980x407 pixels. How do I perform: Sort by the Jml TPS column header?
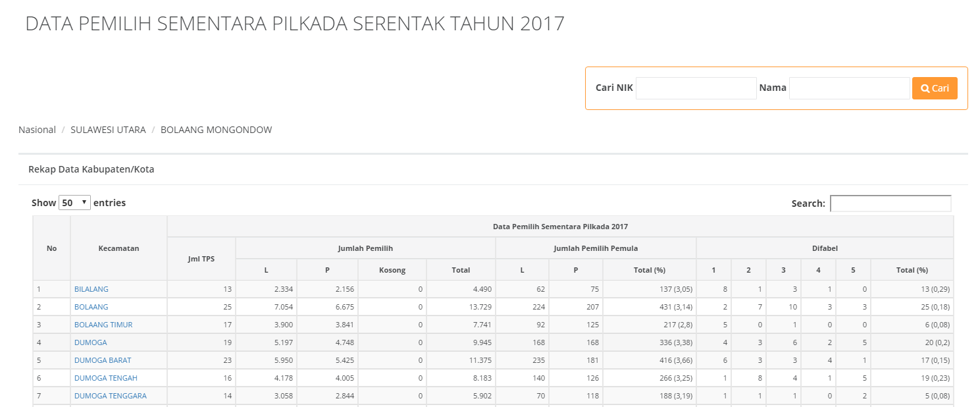[201, 259]
